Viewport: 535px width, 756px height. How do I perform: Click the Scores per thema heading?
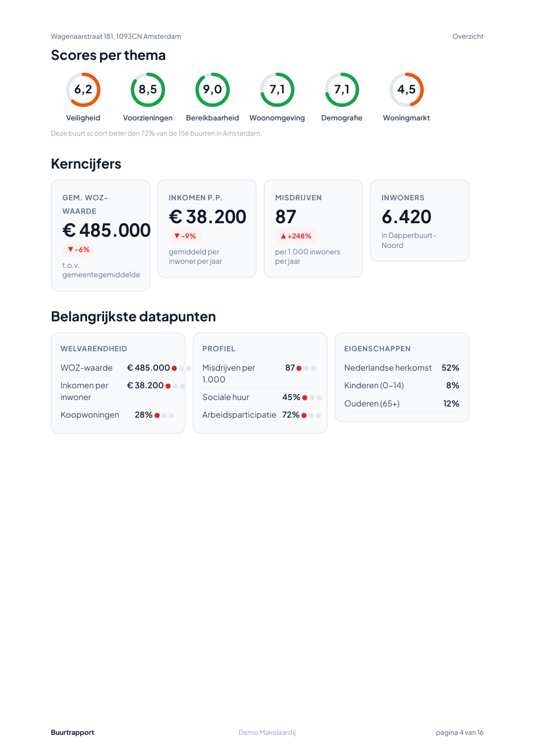[x=108, y=55]
